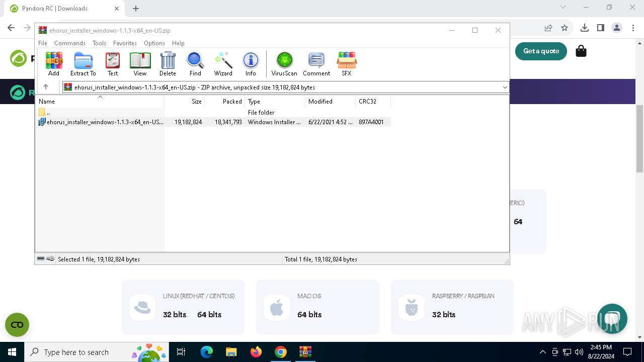The height and width of the screenshot is (362, 644).
Task: Switch to WinRAR taskbar icon
Action: pyautogui.click(x=305, y=352)
